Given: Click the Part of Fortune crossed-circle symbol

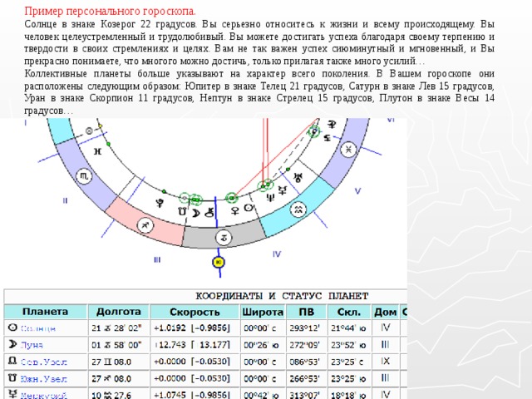Looking at the screenshot, I should pyautogui.click(x=89, y=131).
